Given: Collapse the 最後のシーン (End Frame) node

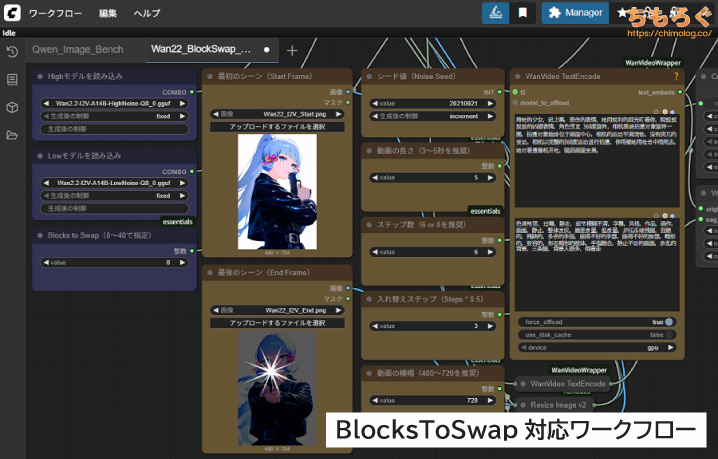Looking at the screenshot, I should click(210, 273).
